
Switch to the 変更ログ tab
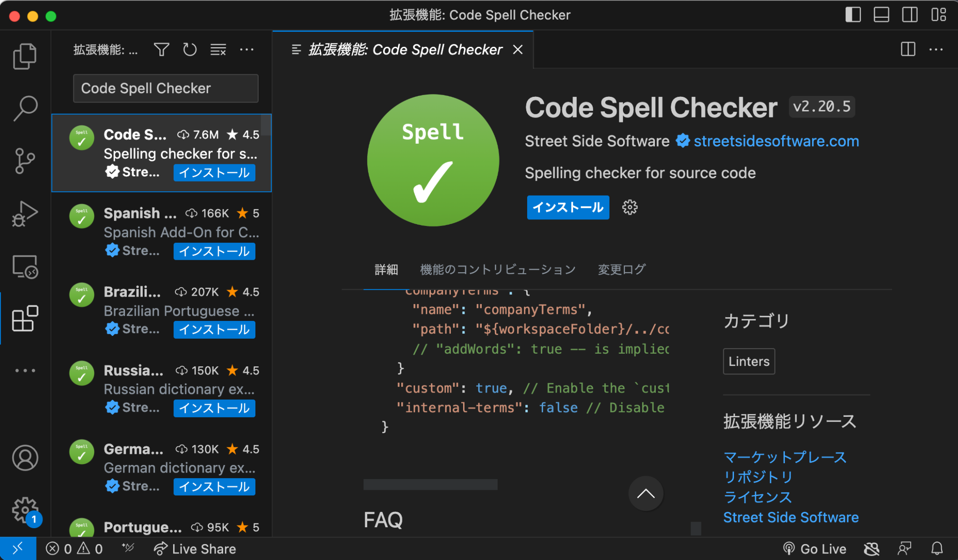pos(621,269)
